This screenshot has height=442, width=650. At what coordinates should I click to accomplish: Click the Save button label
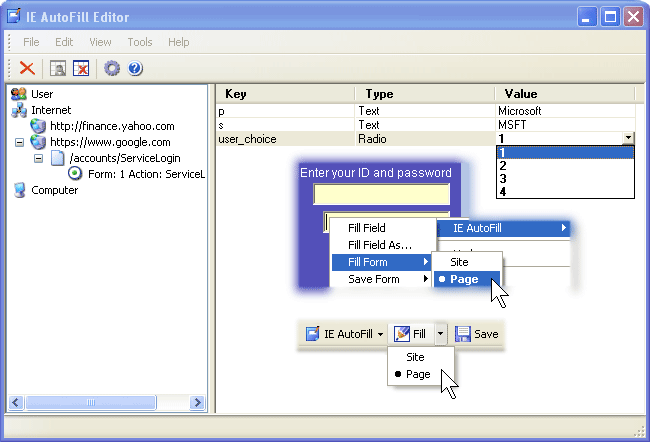pos(486,334)
